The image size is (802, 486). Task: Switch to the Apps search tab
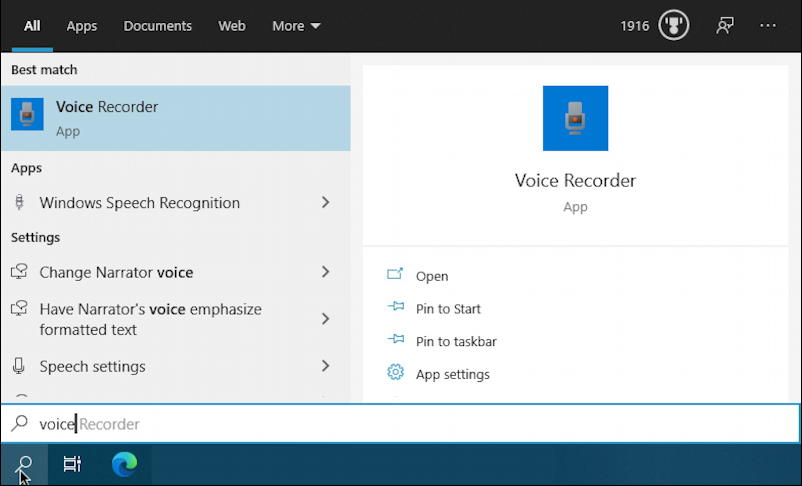click(x=82, y=26)
